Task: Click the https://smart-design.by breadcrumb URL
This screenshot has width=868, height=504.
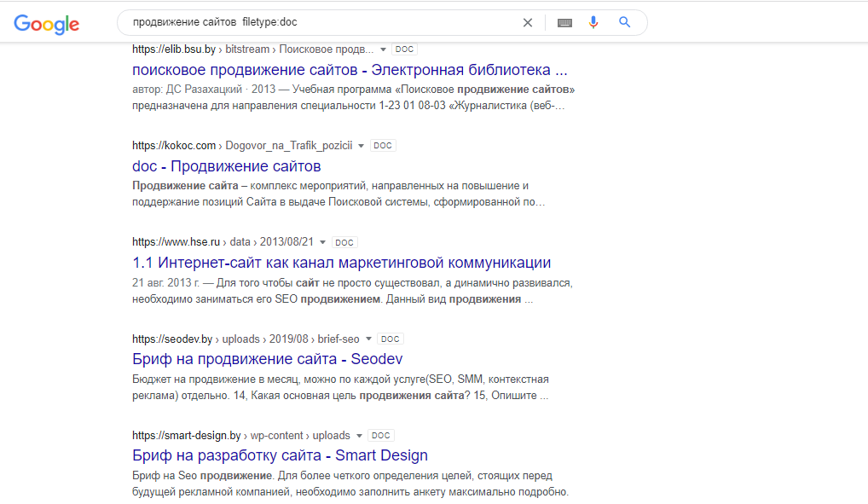Action: (187, 435)
